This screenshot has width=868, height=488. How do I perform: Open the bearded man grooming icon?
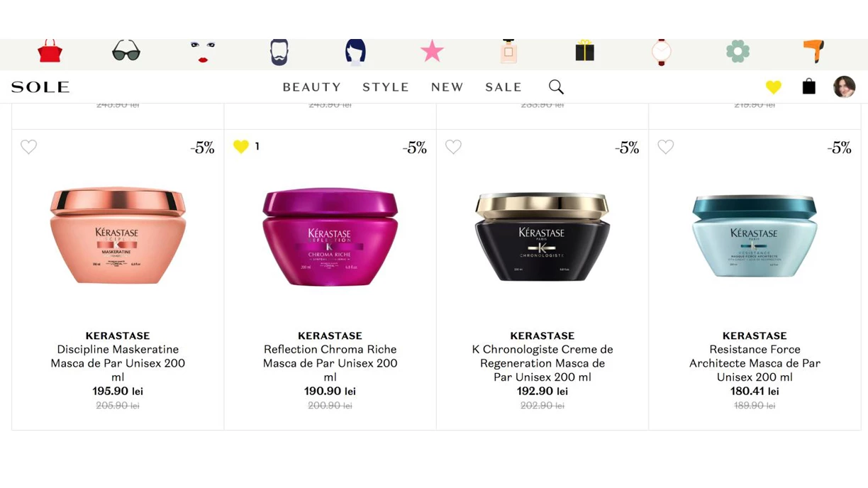(x=279, y=52)
